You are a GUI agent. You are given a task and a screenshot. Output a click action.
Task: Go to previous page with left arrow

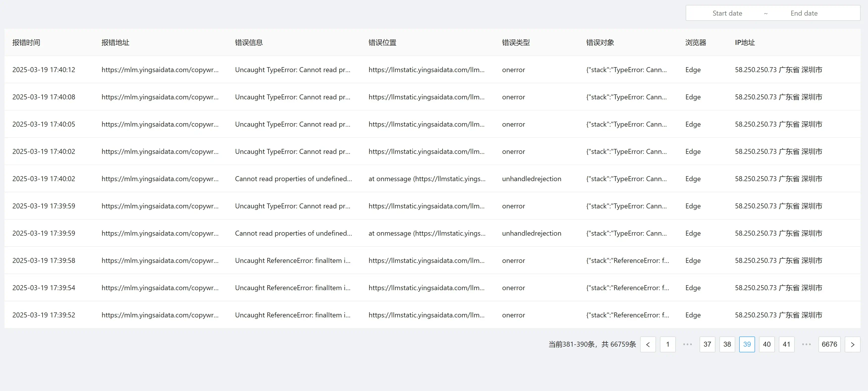click(x=648, y=344)
